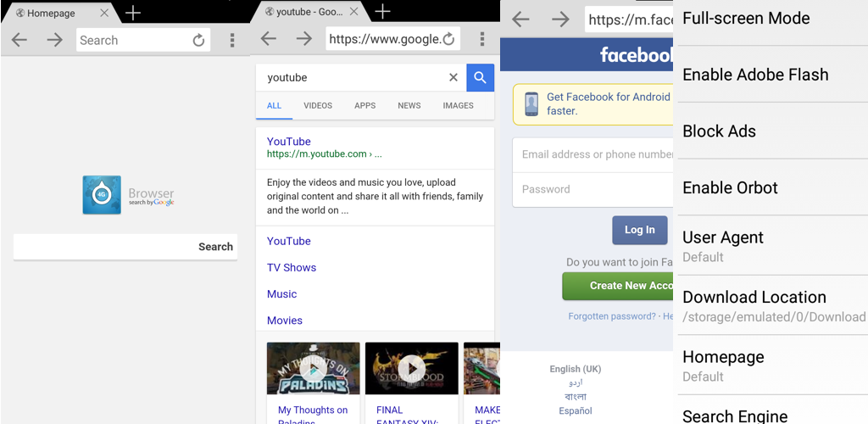The width and height of the screenshot is (868, 424).
Task: Open the m.youtube.com URL link
Action: [x=325, y=154]
